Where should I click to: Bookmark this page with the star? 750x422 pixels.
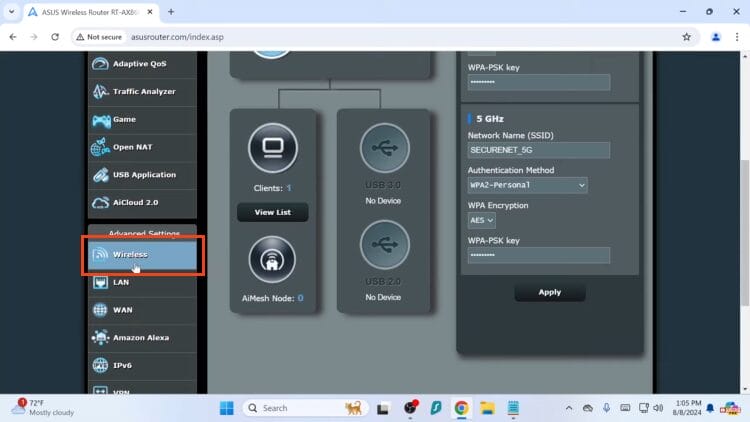click(686, 37)
